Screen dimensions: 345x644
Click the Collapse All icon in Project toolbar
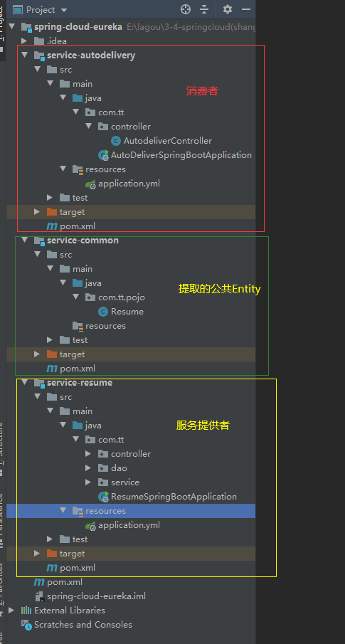204,9
